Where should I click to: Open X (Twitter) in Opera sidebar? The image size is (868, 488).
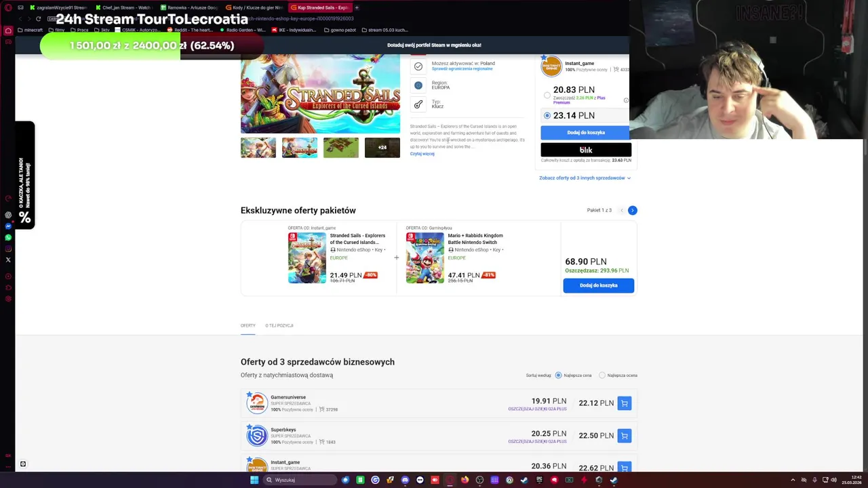[8, 260]
